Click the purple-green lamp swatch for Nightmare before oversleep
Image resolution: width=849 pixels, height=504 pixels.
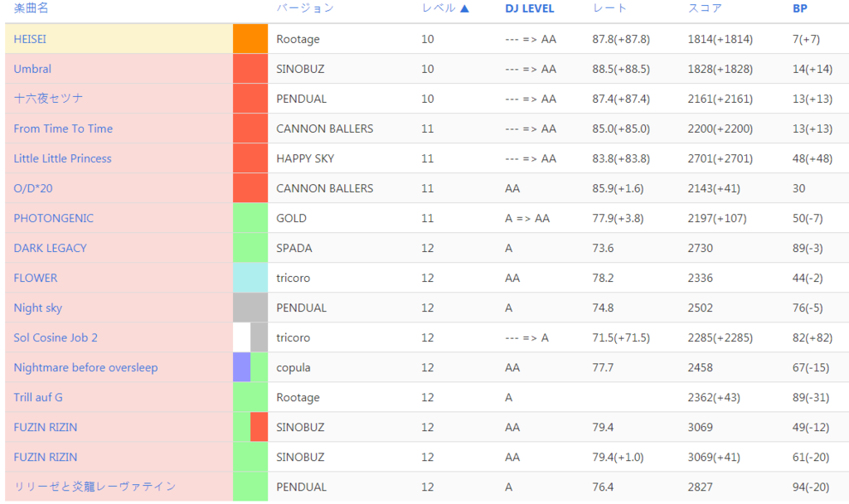pyautogui.click(x=250, y=367)
